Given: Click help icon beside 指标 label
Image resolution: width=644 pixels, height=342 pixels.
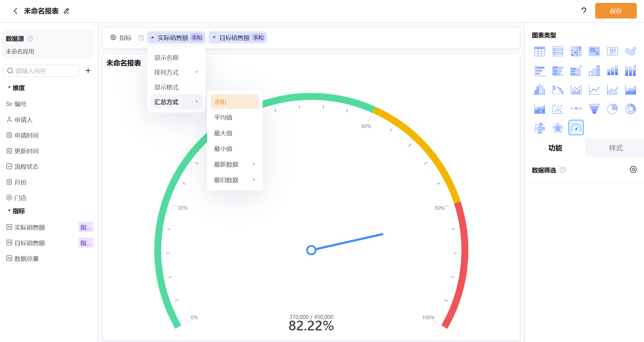Looking at the screenshot, I should 141,38.
